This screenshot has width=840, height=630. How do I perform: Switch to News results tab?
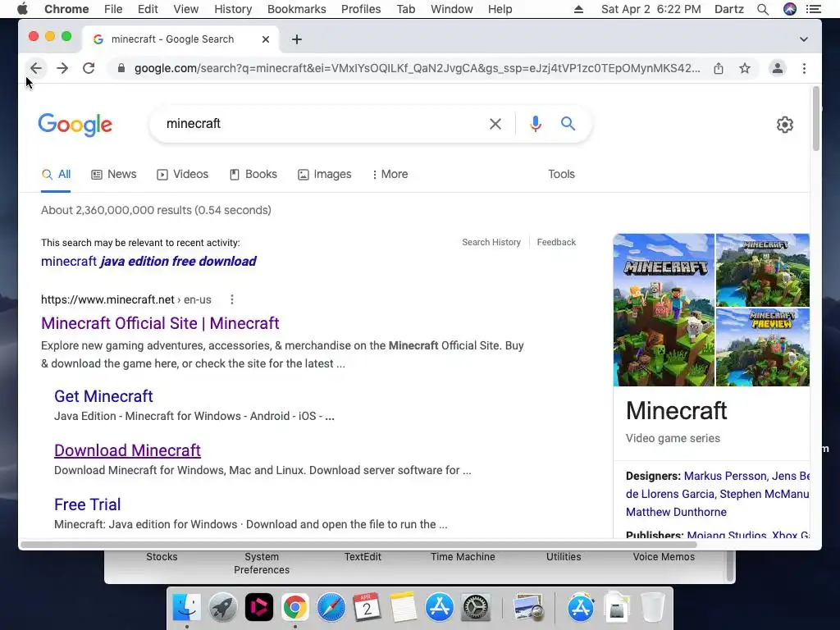pyautogui.click(x=113, y=174)
